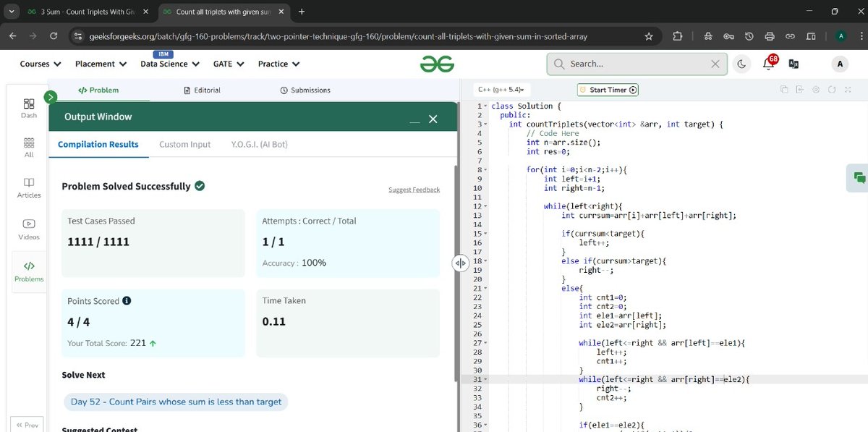Image resolution: width=868 pixels, height=432 pixels.
Task: Click the browser history clock icon
Action: pos(749,36)
